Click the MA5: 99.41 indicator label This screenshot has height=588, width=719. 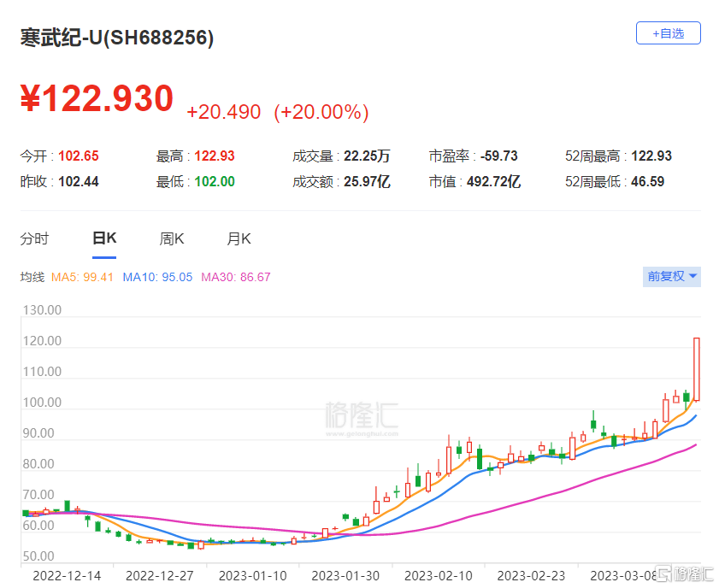pos(82,277)
